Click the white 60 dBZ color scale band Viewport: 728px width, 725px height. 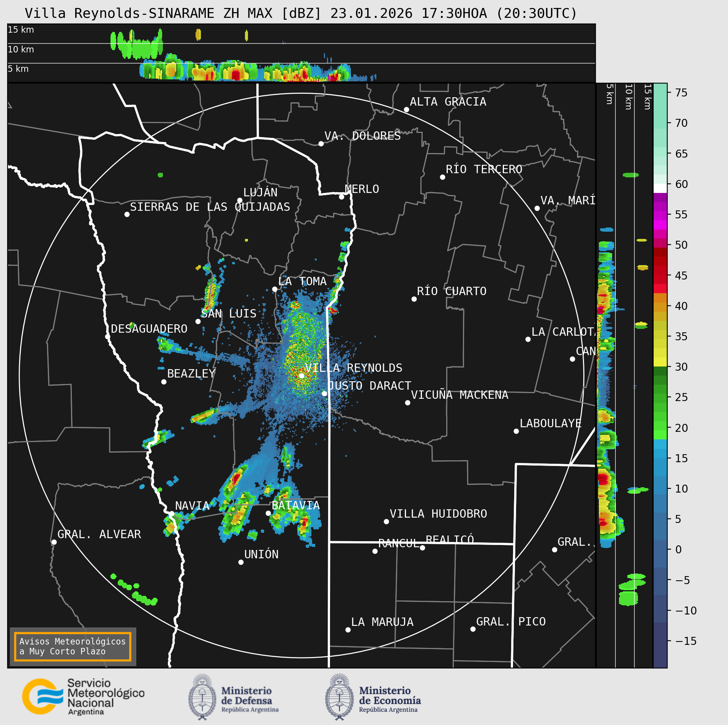pos(660,189)
